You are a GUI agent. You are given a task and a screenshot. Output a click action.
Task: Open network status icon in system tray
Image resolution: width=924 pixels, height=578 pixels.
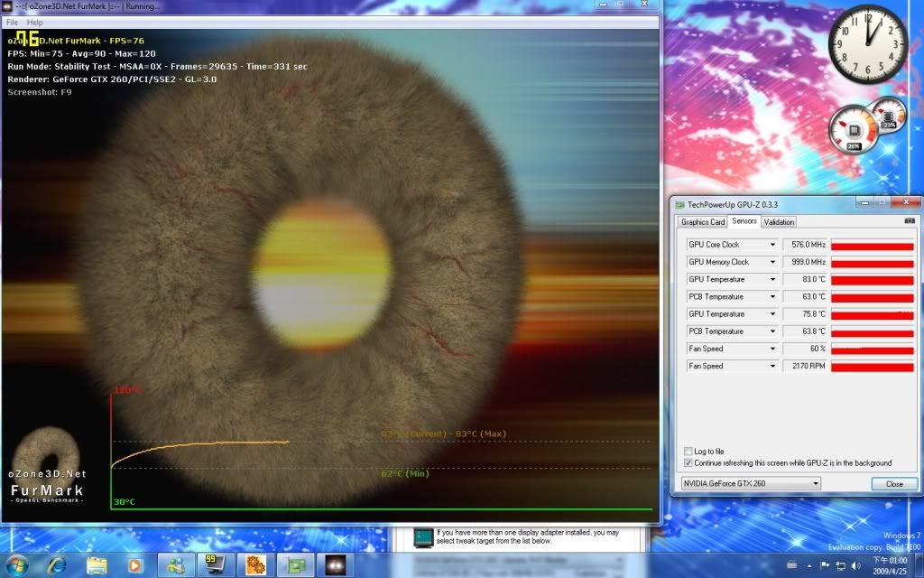841,565
